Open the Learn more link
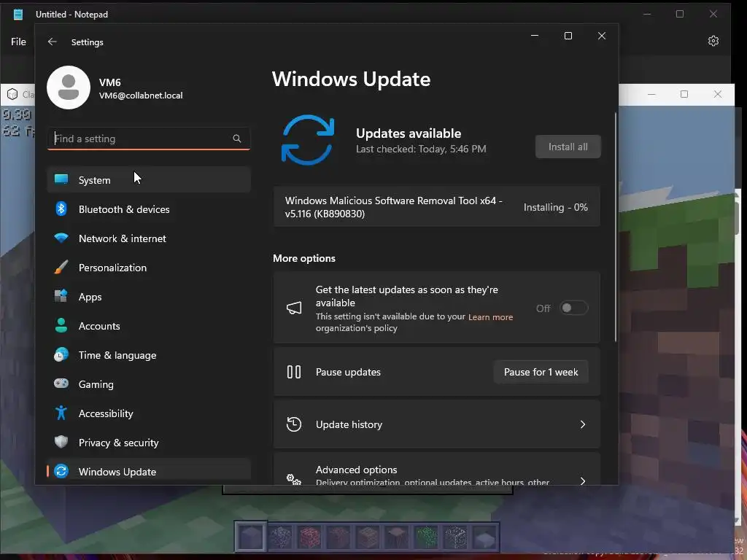Image resolution: width=747 pixels, height=560 pixels. [x=491, y=317]
